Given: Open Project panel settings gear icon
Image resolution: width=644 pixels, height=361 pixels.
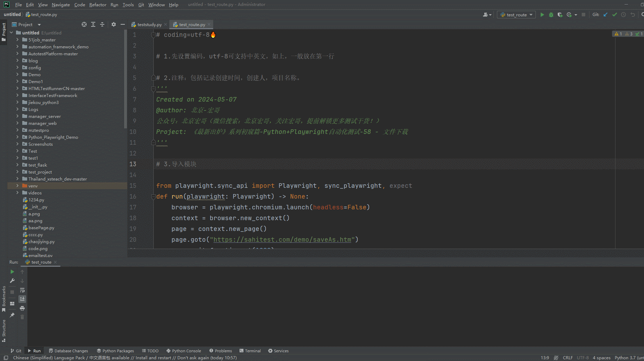Looking at the screenshot, I should pos(113,24).
